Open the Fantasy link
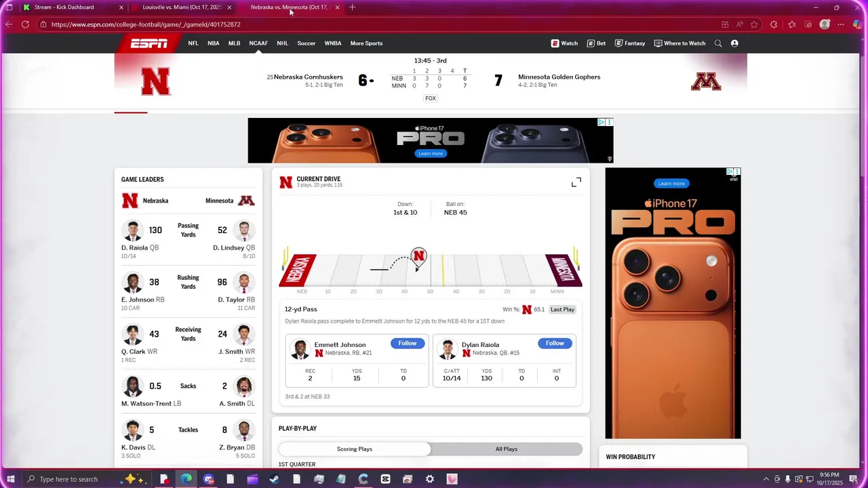 click(630, 43)
